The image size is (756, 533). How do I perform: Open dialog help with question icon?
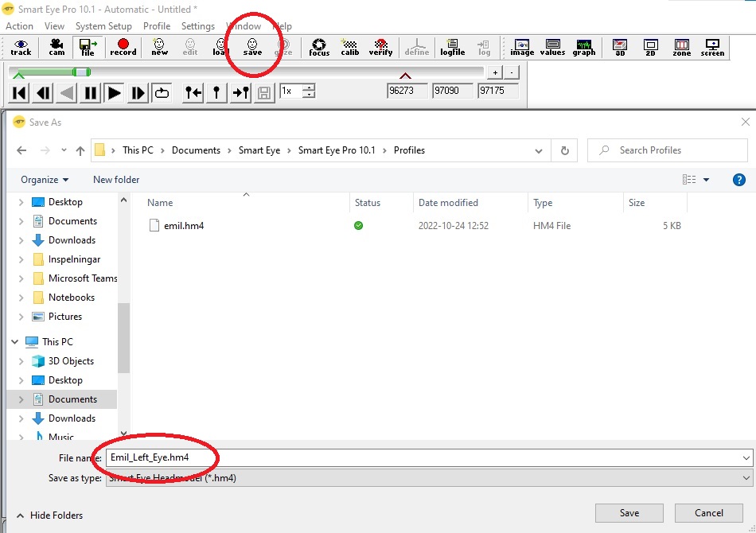(739, 180)
